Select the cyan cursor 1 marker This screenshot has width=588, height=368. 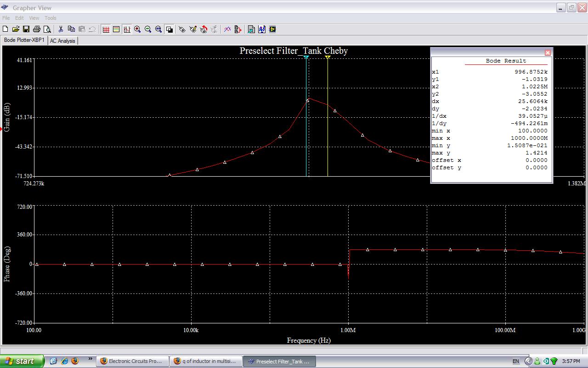[x=306, y=57]
